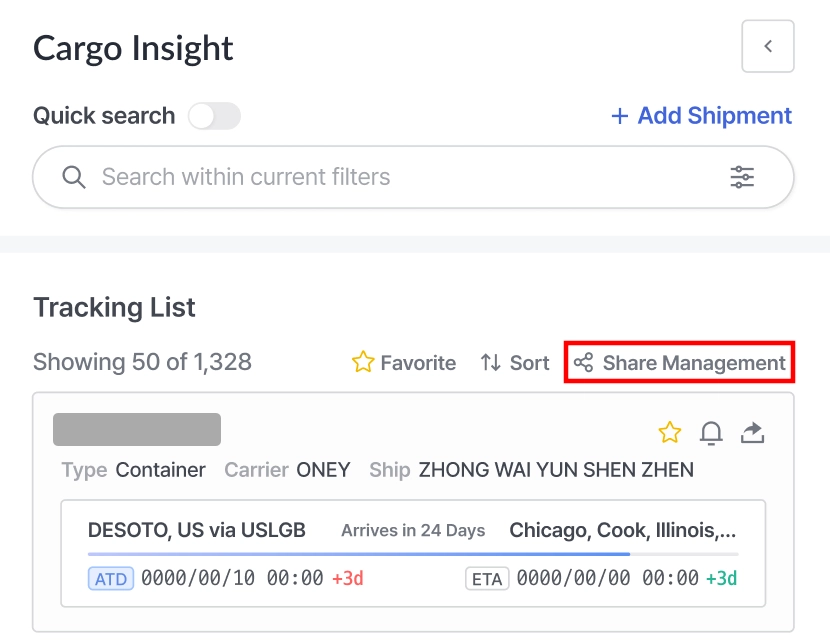
Task: Focus the search within current filters field
Action: coord(400,178)
